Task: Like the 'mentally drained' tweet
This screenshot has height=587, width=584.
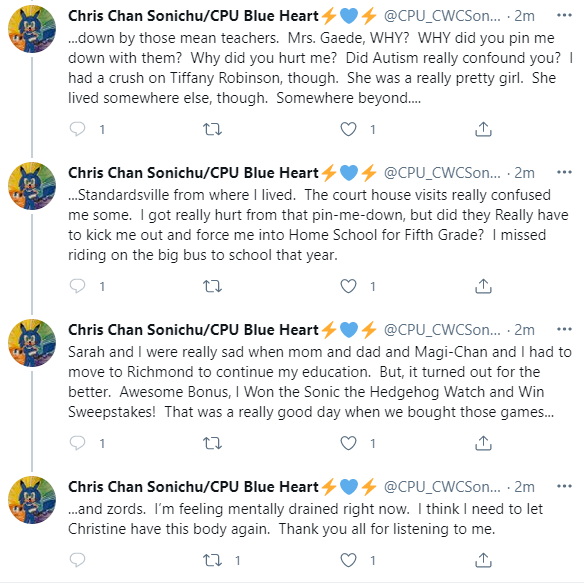Action: pos(348,560)
